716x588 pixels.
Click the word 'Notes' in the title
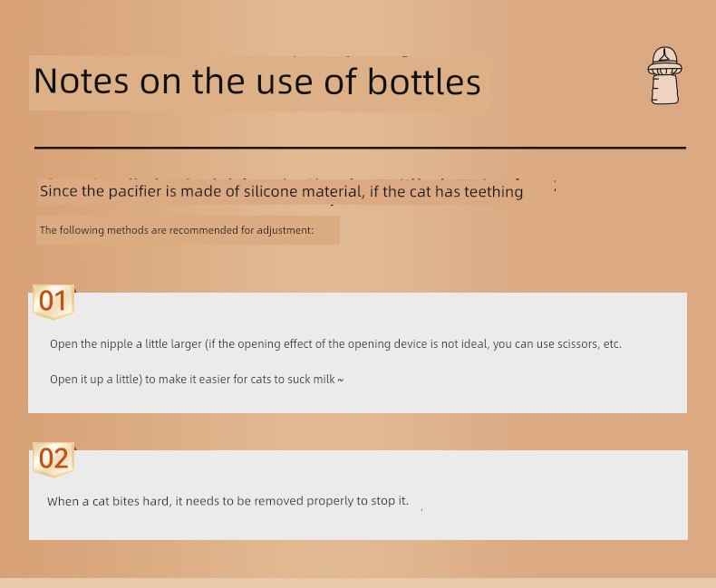pyautogui.click(x=81, y=82)
